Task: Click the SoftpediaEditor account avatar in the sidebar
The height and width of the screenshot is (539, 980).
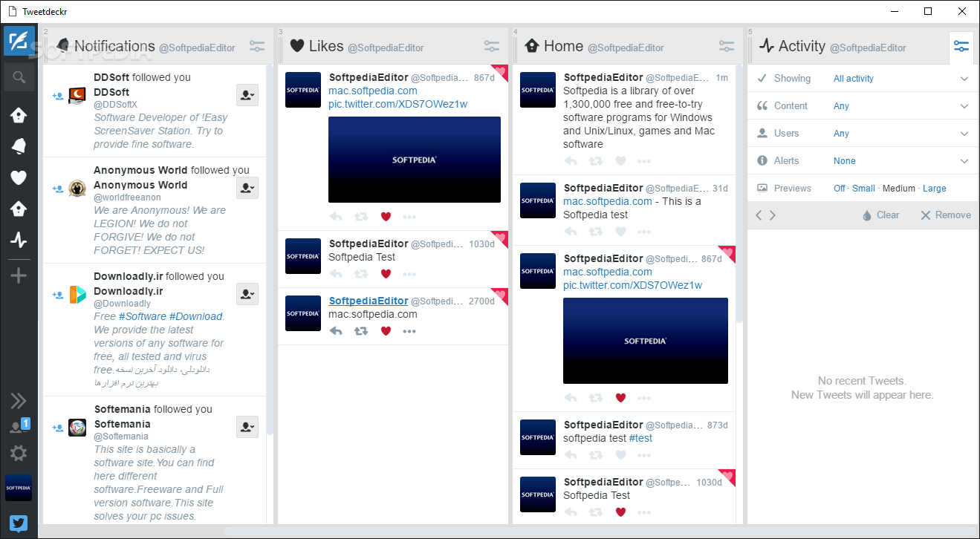Action: coord(19,488)
